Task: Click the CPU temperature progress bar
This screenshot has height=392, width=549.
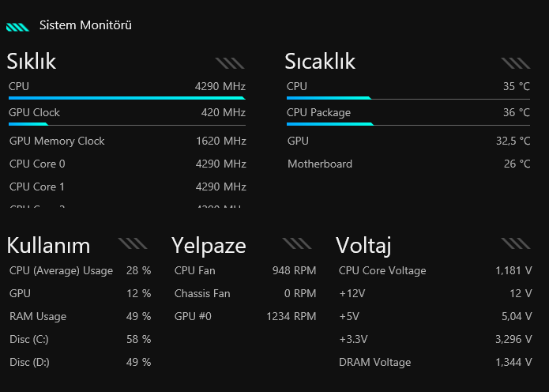Action: (x=408, y=98)
